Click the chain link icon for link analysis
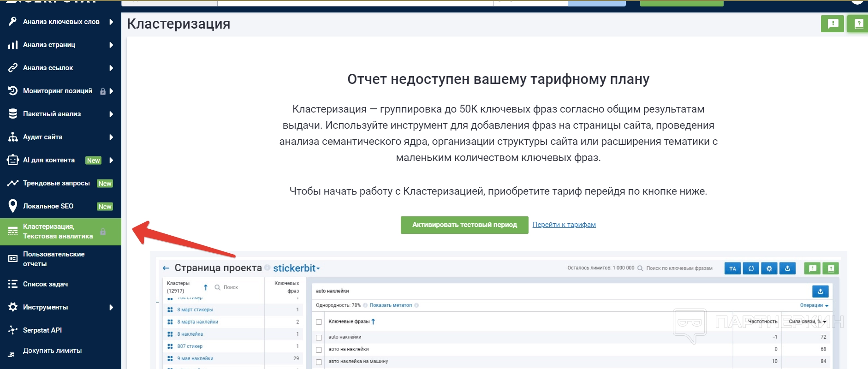This screenshot has height=369, width=868. pyautogui.click(x=12, y=68)
